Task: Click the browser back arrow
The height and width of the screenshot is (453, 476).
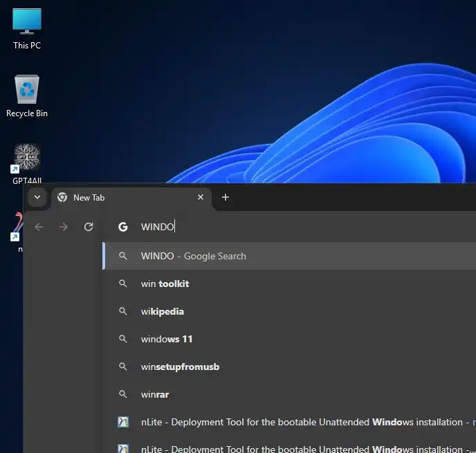Action: (x=39, y=227)
